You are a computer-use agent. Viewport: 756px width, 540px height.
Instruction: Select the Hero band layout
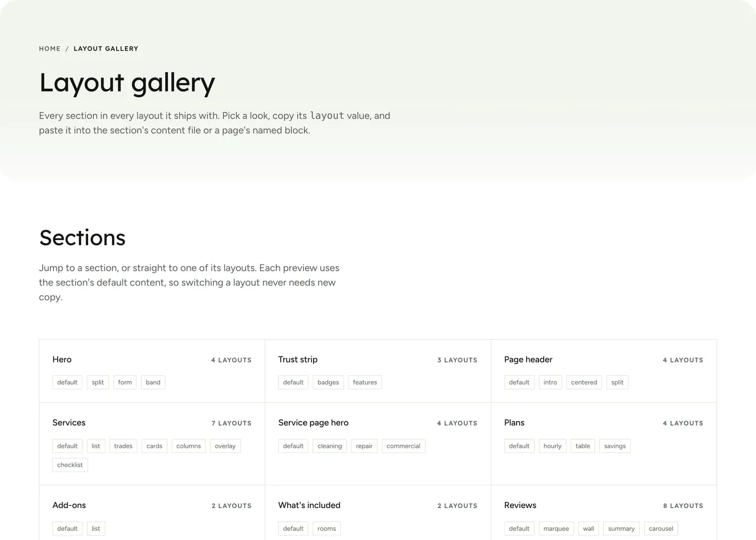[153, 382]
